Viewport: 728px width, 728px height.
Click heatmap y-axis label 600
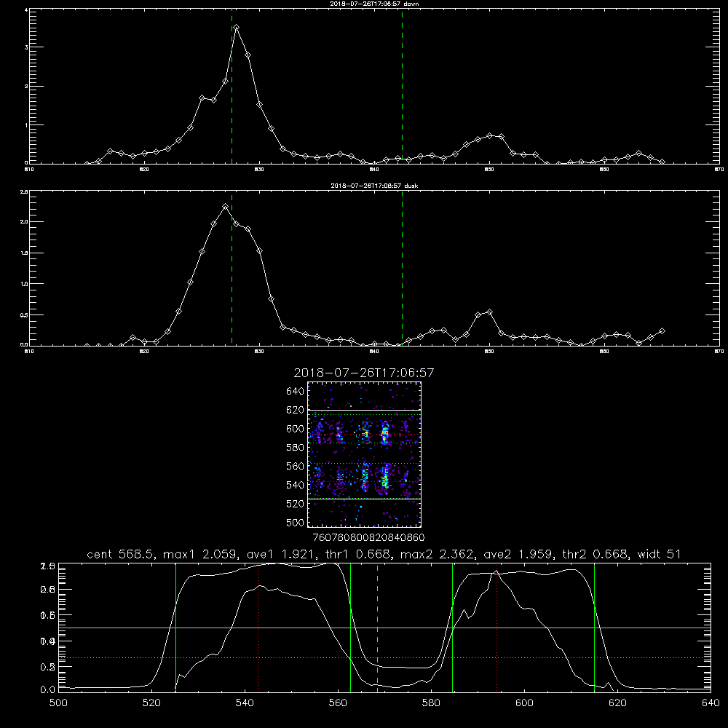tap(296, 429)
